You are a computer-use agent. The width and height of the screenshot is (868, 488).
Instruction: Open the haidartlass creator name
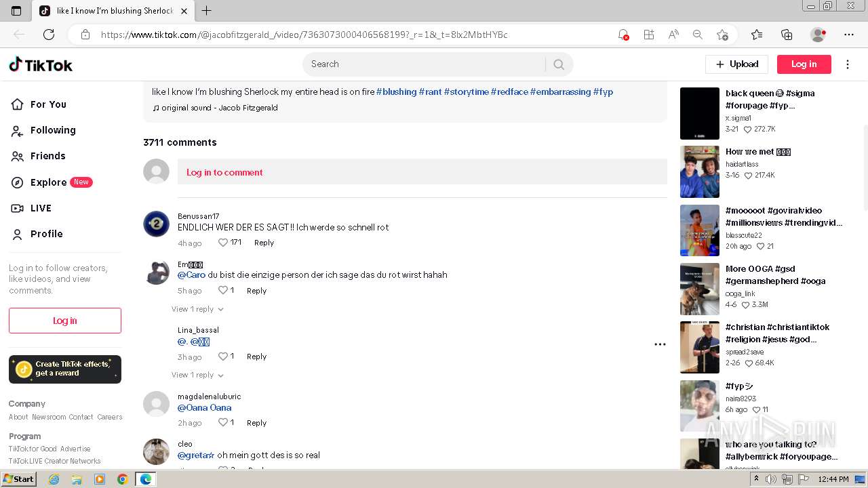pyautogui.click(x=742, y=164)
